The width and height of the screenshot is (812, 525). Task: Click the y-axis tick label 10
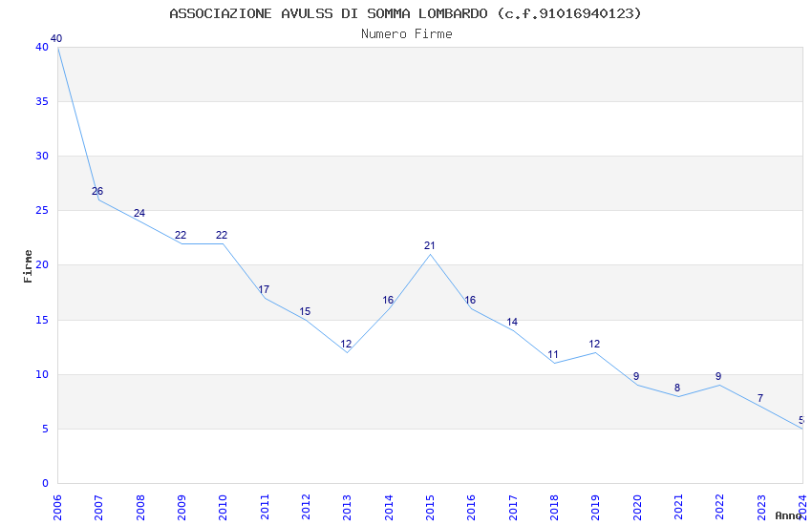42,374
